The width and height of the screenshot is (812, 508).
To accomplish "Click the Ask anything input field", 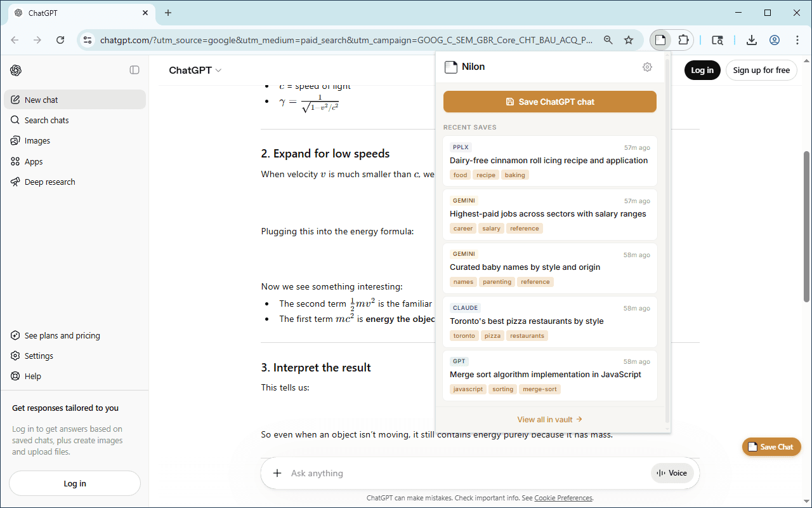I will (x=468, y=473).
